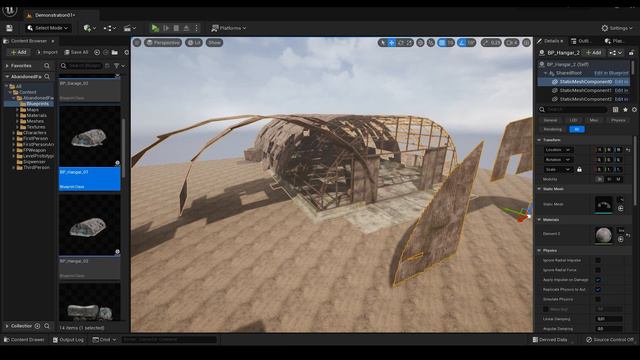Click the folder path icon in Content Browser
Viewport: 640px width, 360px height.
pos(115,52)
